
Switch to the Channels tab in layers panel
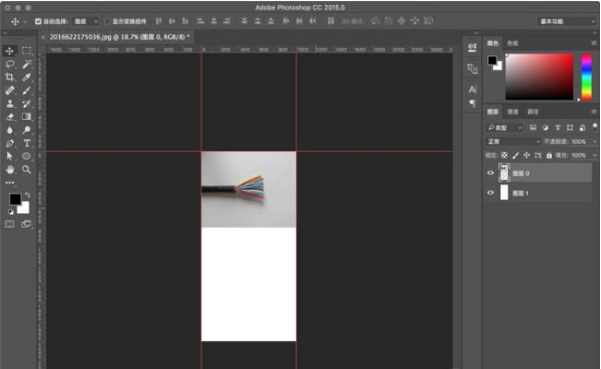(x=512, y=112)
